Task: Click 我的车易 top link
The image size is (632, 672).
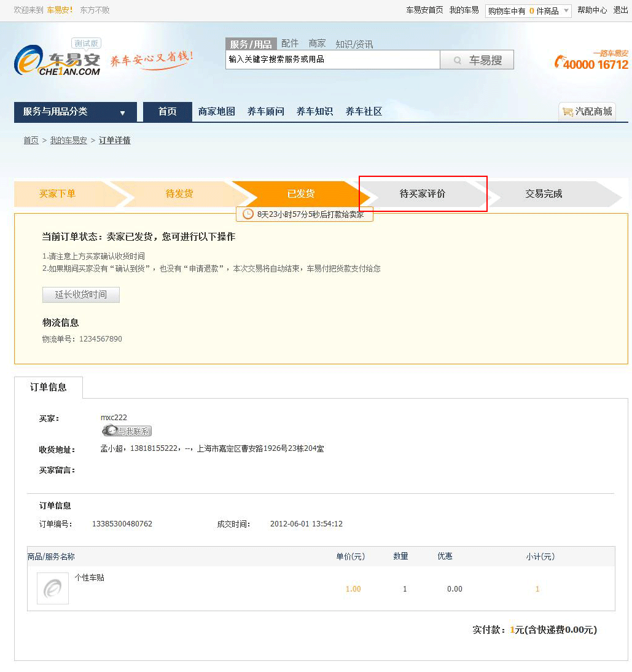Action: pos(464,10)
